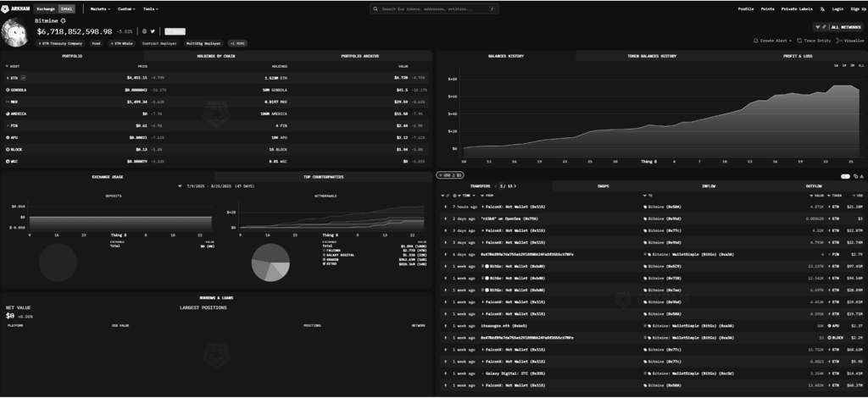This screenshot has width=868, height=398.
Task: Open the Bitmine Twitter profile icon
Action: point(153,31)
